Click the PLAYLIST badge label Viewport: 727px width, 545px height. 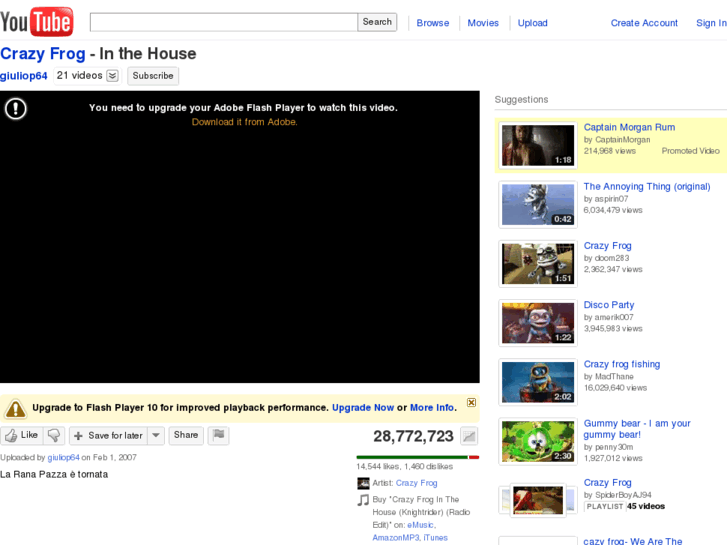(x=605, y=507)
